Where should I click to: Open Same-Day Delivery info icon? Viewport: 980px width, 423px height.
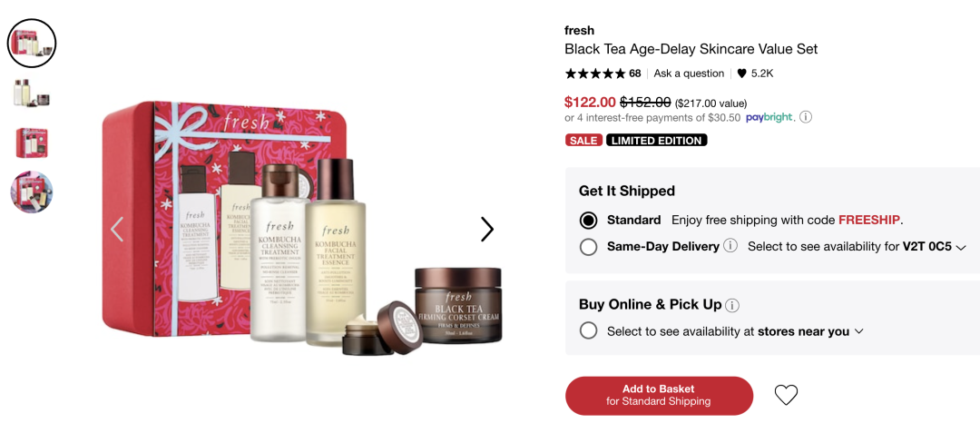pyautogui.click(x=730, y=246)
